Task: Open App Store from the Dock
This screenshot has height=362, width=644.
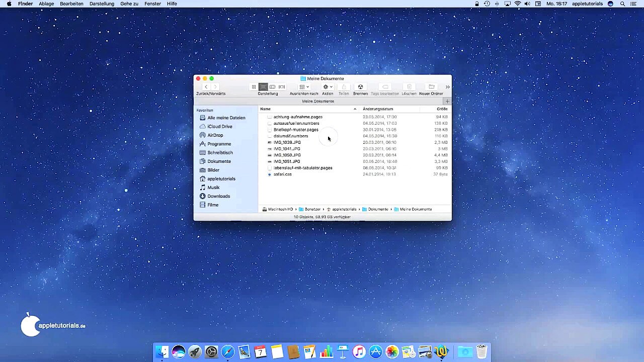Action: coord(375,352)
